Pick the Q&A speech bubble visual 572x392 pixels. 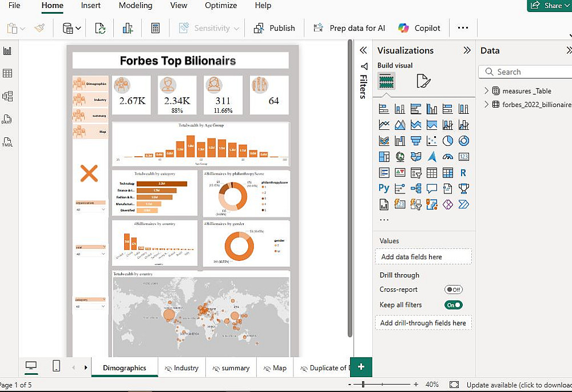click(x=432, y=188)
